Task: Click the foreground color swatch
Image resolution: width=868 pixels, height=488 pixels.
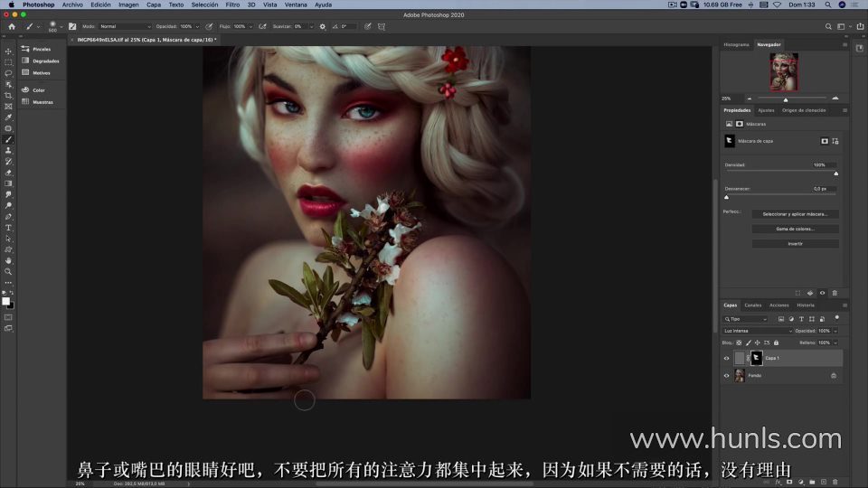Action: [x=5, y=301]
